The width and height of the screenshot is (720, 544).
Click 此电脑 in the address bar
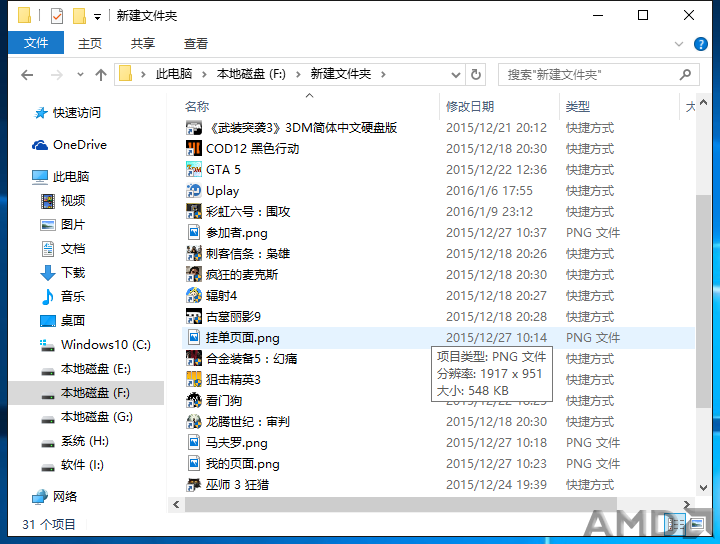(174, 74)
